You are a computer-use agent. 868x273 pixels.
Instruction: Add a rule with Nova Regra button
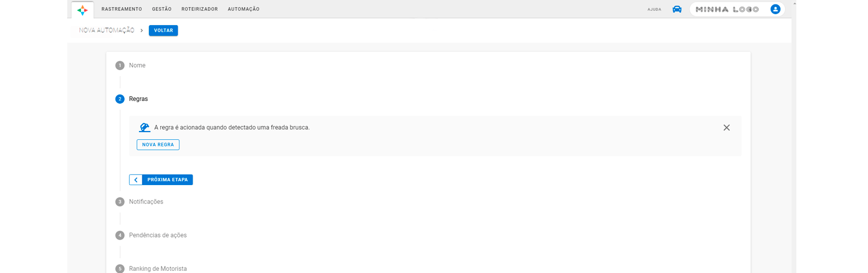point(158,145)
